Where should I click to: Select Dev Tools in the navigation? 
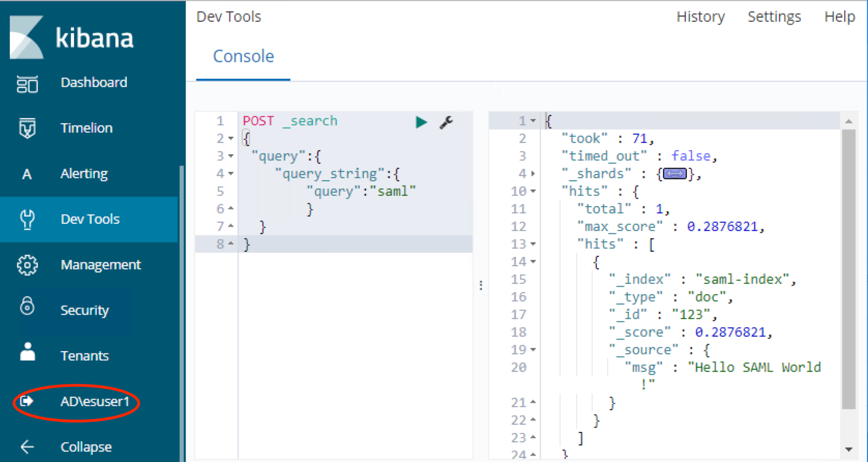click(90, 219)
